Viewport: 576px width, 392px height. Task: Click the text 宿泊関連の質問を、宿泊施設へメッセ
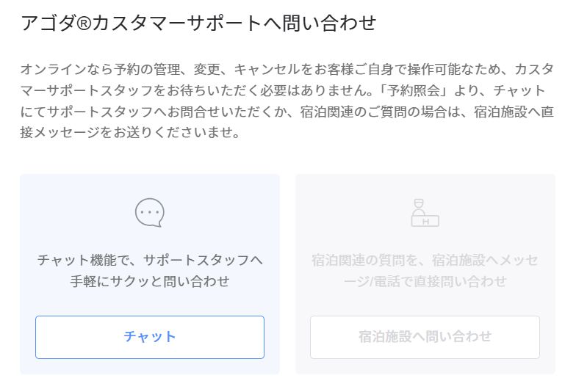point(425,260)
